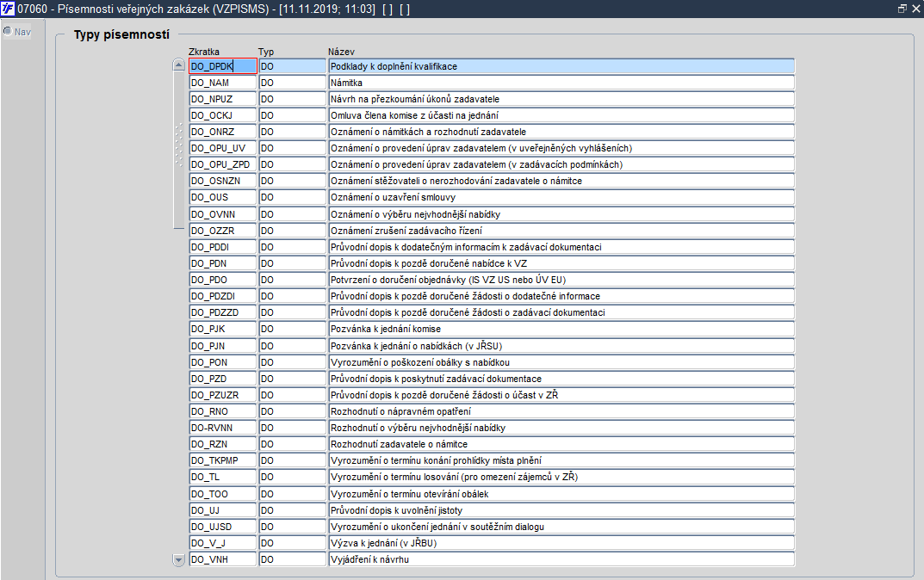Click 'Rozhodnutí o výběru nejvhodnější nabídky' field

[561, 428]
